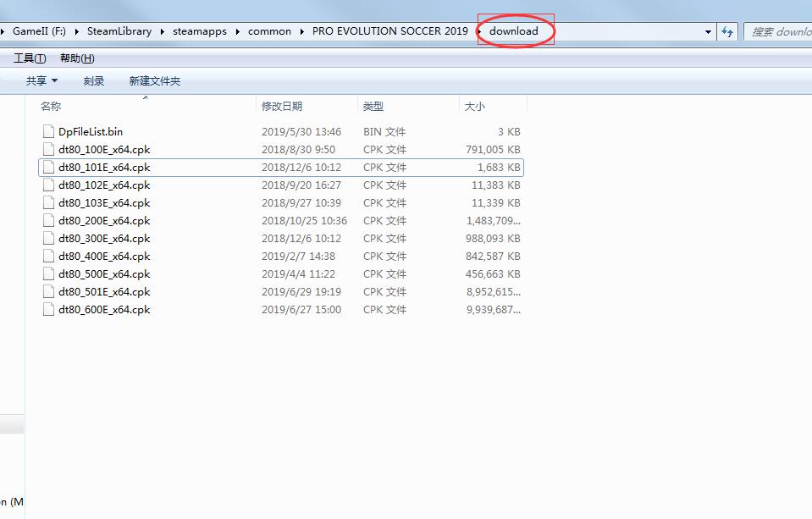Click the refresh icon beside address bar

pyautogui.click(x=727, y=32)
